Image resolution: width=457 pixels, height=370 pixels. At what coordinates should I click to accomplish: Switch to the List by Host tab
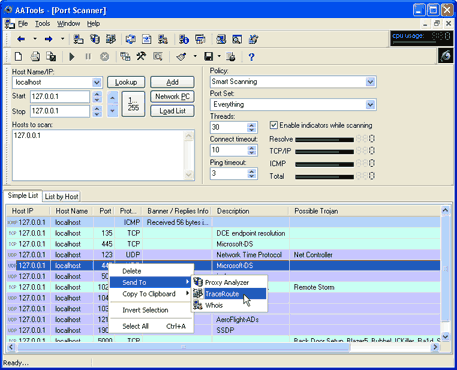[62, 197]
